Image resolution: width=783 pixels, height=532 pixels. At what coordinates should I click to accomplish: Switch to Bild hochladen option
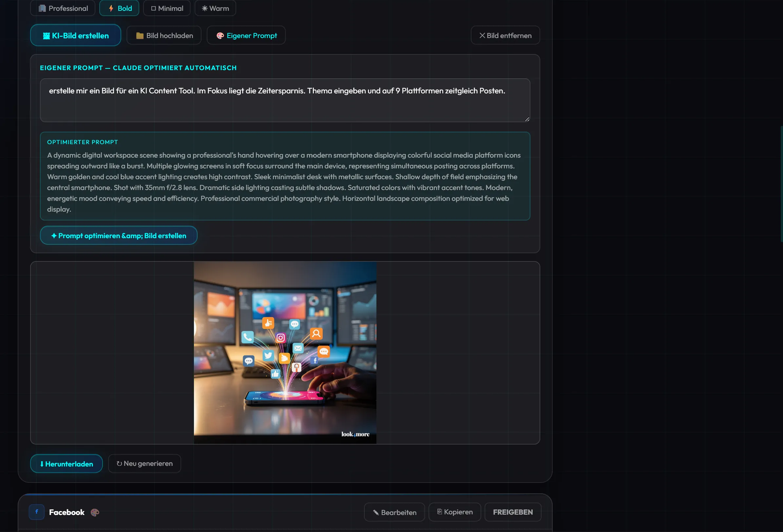[x=164, y=35]
